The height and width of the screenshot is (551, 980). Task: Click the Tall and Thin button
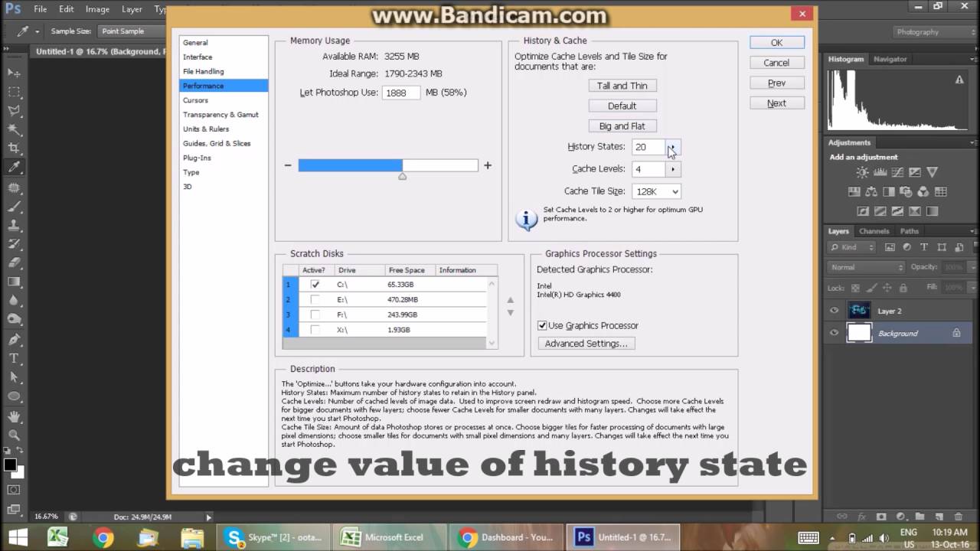click(622, 86)
